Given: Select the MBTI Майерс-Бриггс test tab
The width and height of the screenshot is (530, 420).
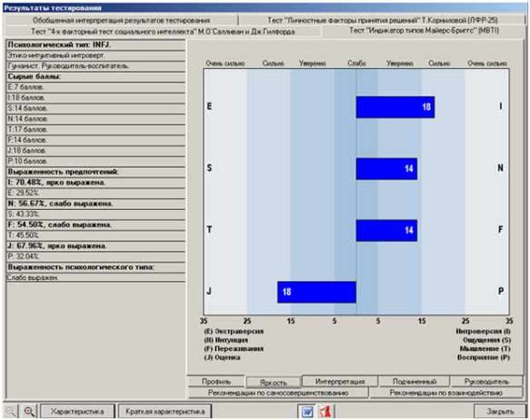Looking at the screenshot, I should click(x=424, y=31).
